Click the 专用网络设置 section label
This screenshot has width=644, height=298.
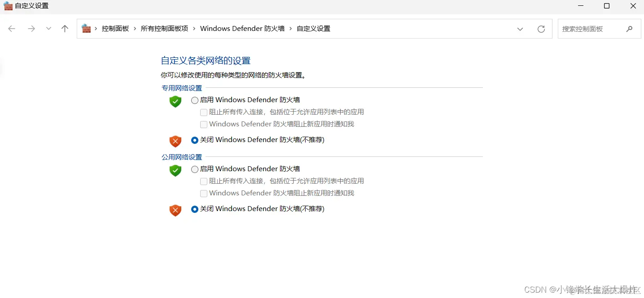click(x=182, y=88)
